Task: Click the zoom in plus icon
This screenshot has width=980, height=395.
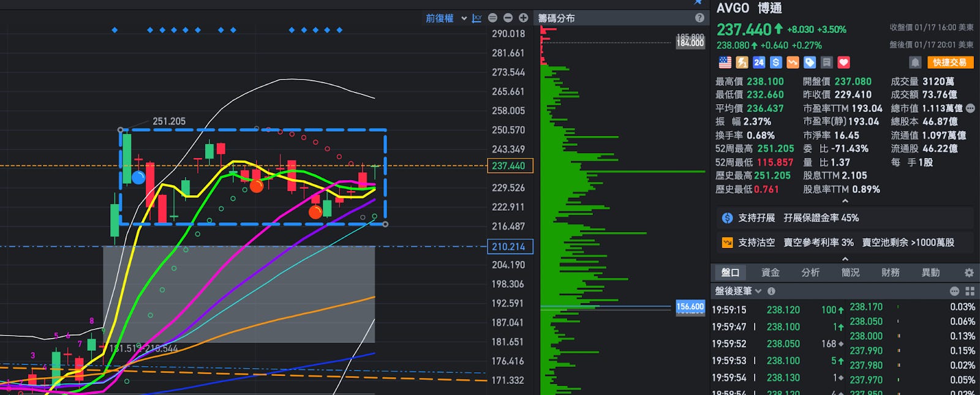Action: tap(523, 18)
